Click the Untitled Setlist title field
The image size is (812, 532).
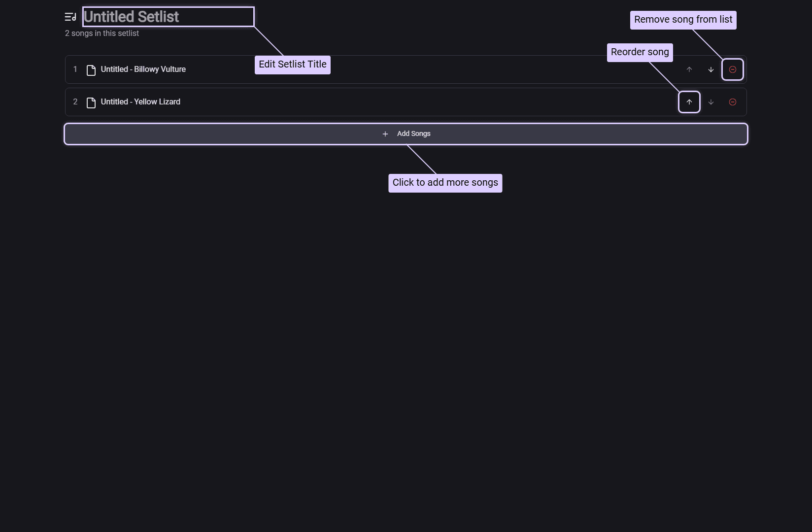point(168,17)
